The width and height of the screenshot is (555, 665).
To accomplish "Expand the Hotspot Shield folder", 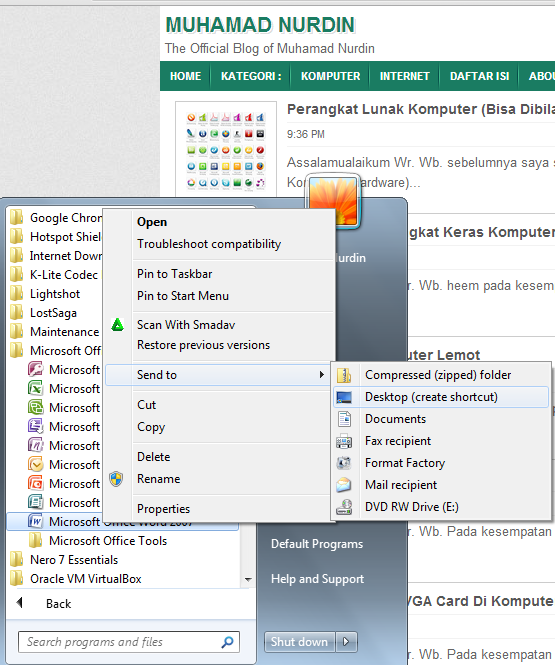I will tap(55, 237).
